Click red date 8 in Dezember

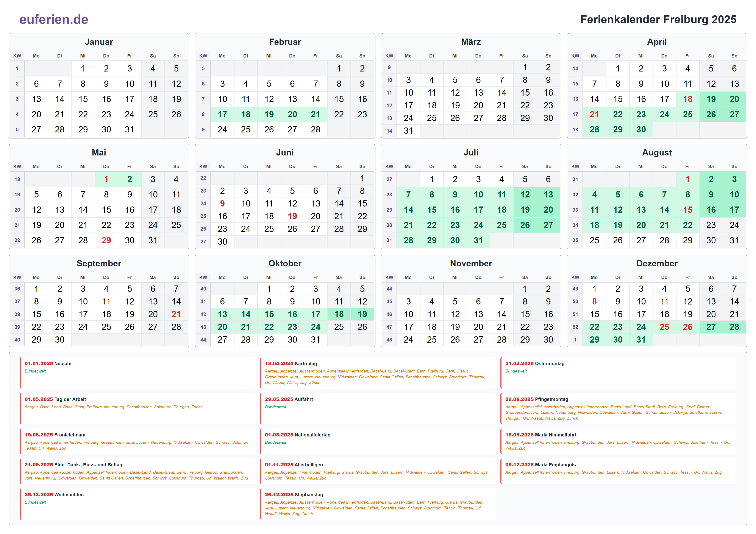(x=594, y=301)
